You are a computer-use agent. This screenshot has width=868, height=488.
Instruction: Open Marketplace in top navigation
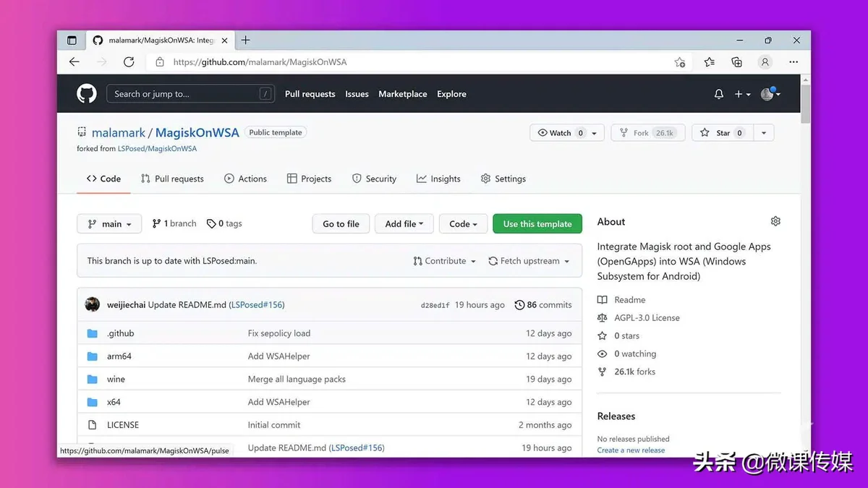403,94
